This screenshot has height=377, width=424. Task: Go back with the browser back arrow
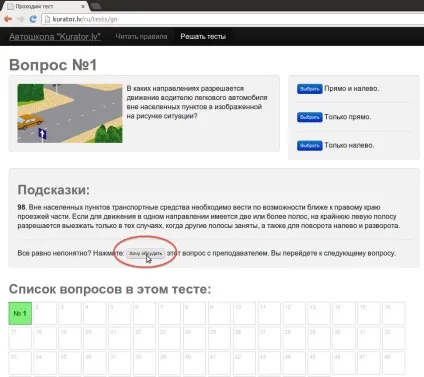8,19
